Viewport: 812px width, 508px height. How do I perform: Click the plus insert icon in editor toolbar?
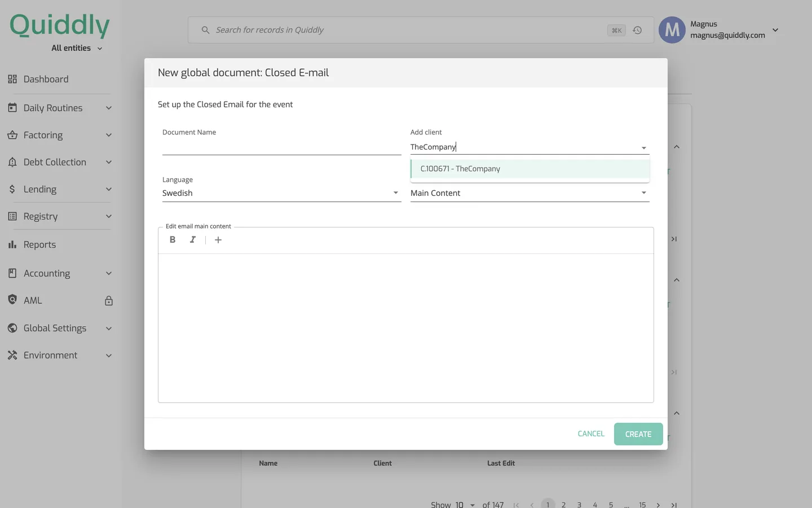[x=218, y=240]
